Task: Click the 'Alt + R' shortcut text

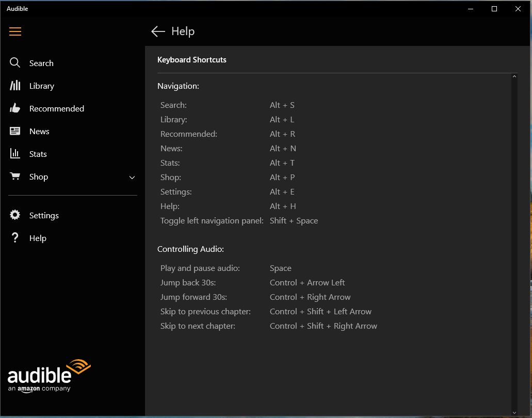Action: tap(282, 134)
